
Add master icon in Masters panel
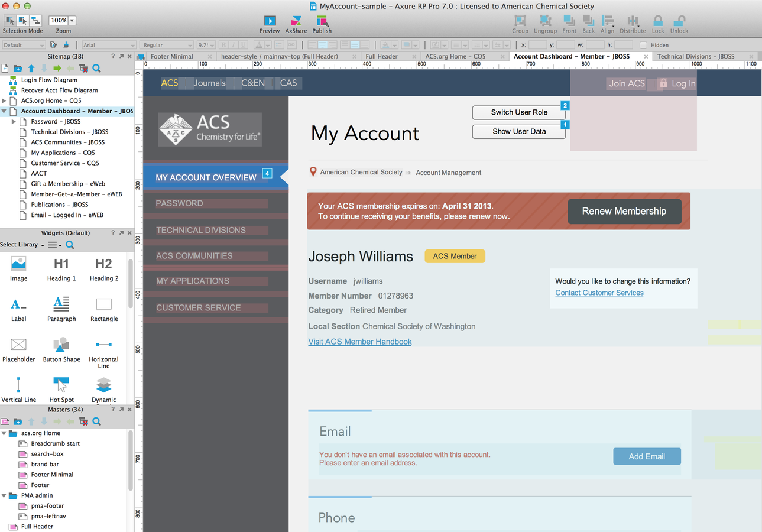tap(5, 421)
